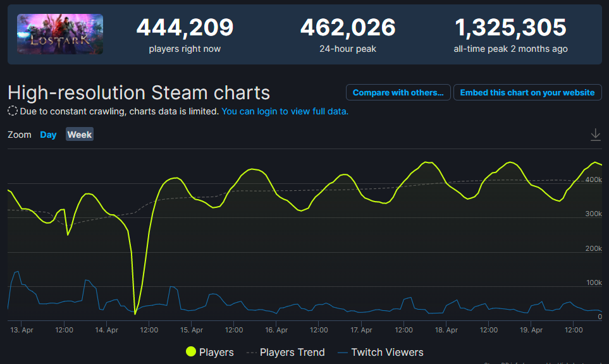Click the chart download menu icon

pos(595,135)
